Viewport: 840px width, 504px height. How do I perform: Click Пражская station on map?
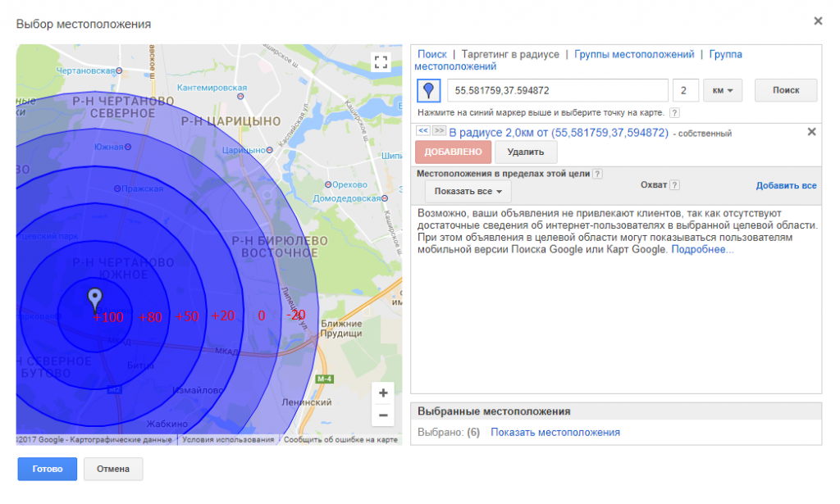pos(139,188)
